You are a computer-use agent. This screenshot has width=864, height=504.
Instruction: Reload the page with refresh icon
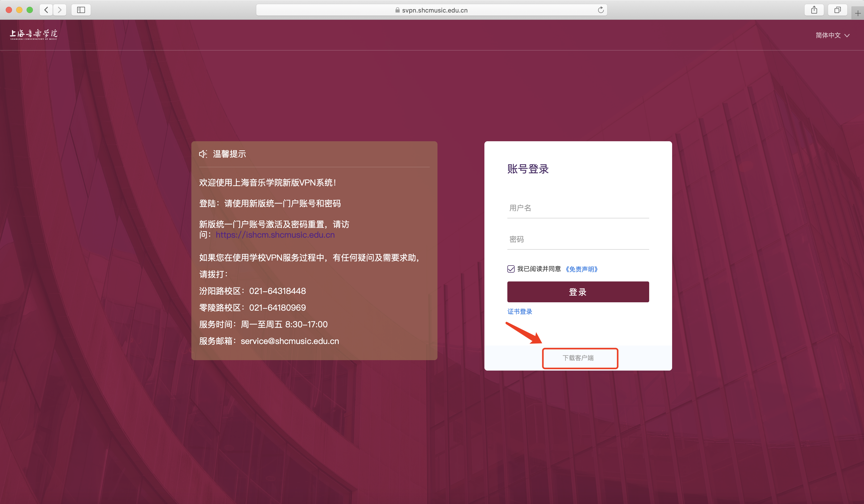pyautogui.click(x=601, y=10)
